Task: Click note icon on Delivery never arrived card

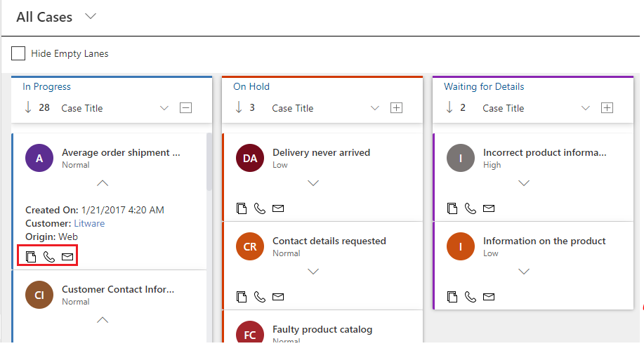Action: tap(242, 208)
